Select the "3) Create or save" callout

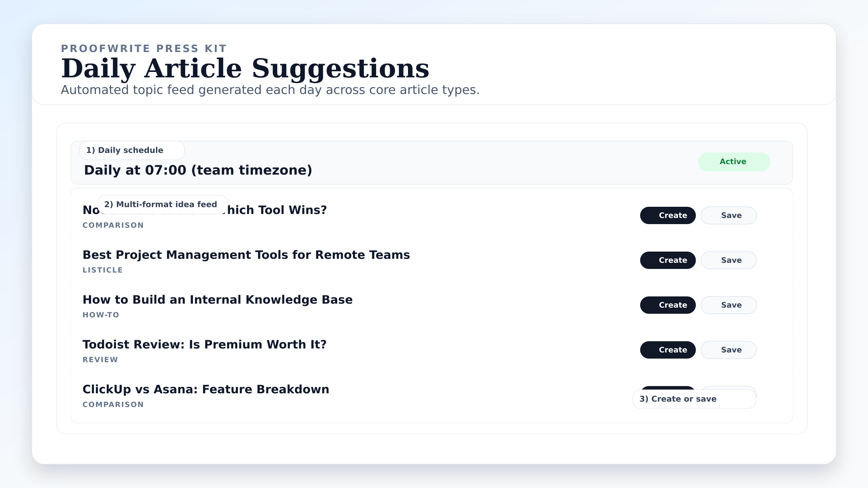pos(693,398)
